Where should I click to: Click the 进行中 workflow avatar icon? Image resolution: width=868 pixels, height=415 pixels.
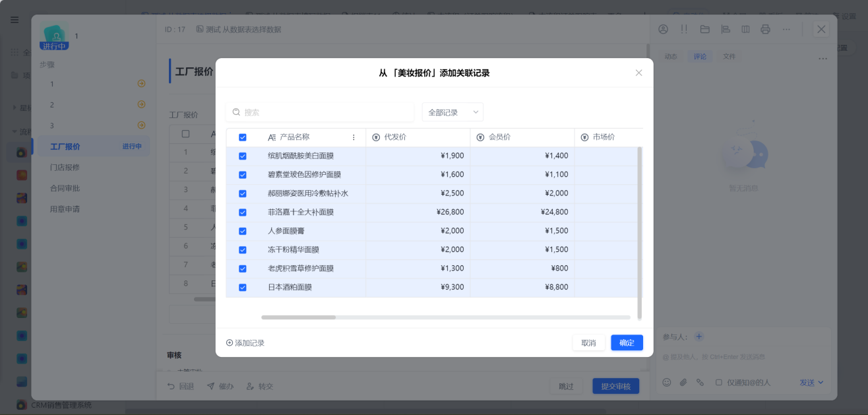[54, 36]
